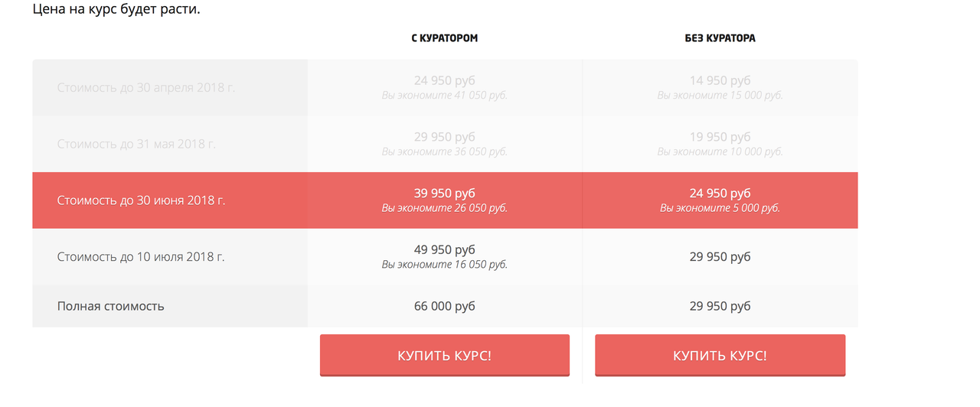Viewport: 980px width, 407px height.
Task: Select the 19 950 руб price
Action: pos(720,137)
